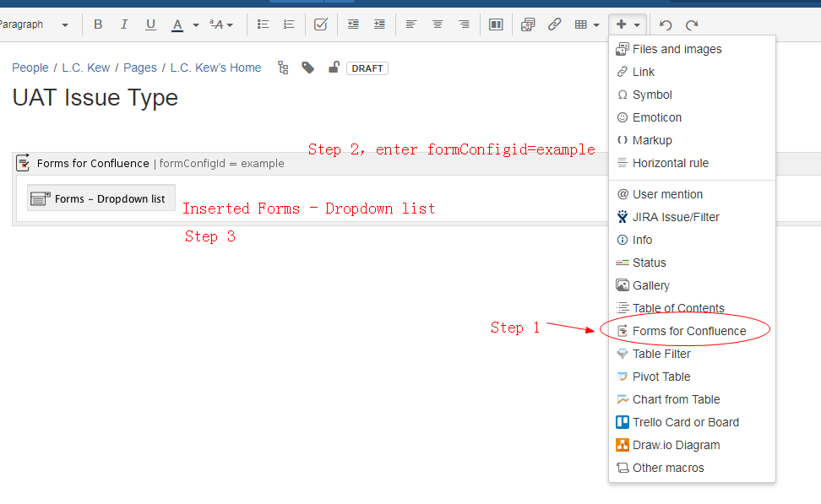Insert link toolbar icon

point(554,24)
